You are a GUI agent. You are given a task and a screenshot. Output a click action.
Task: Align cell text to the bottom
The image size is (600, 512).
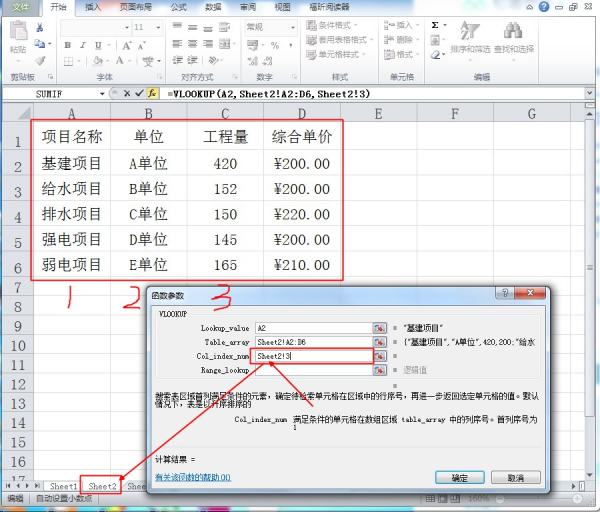207,27
